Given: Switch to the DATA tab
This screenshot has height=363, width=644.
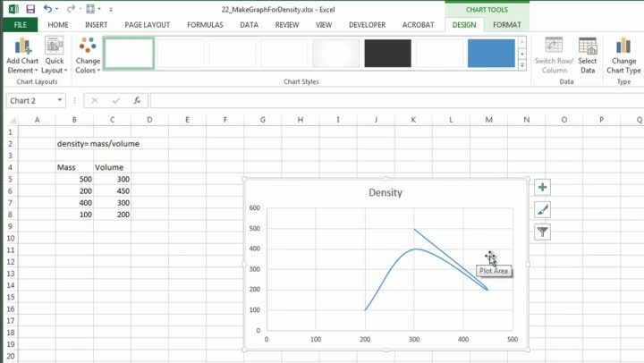Looking at the screenshot, I should pyautogui.click(x=249, y=25).
